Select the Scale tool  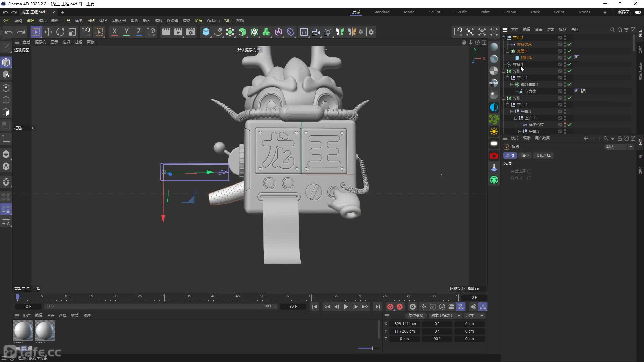click(x=72, y=32)
